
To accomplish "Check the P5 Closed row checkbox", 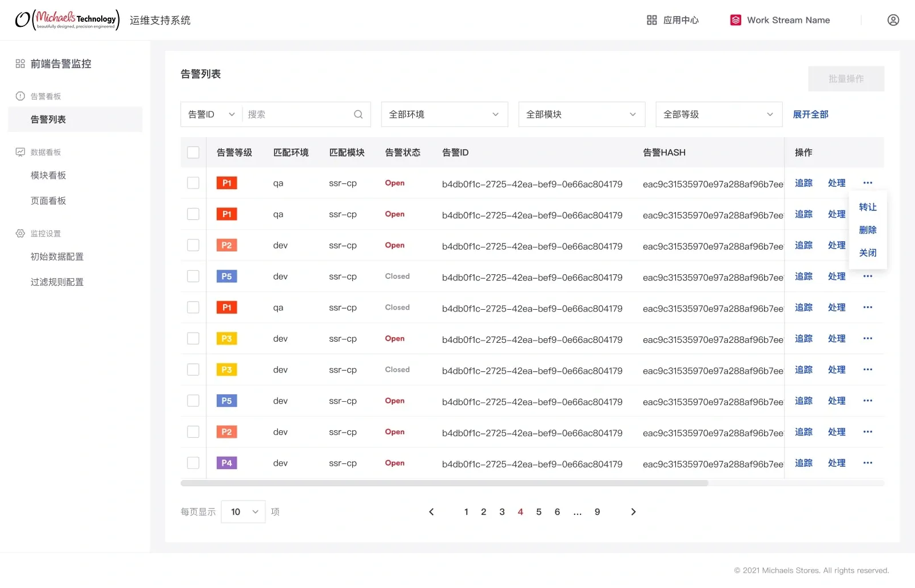I will pos(193,276).
